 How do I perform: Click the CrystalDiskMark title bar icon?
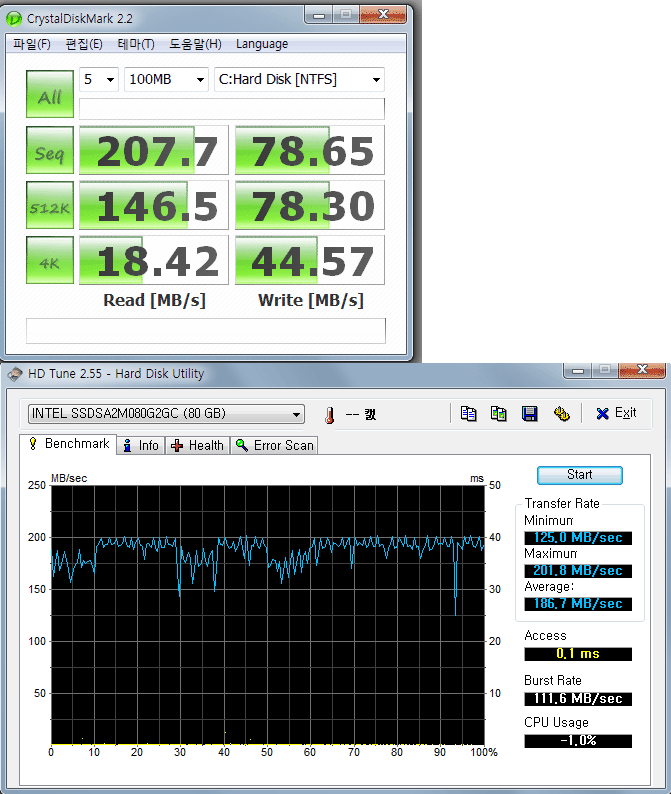pos(14,19)
